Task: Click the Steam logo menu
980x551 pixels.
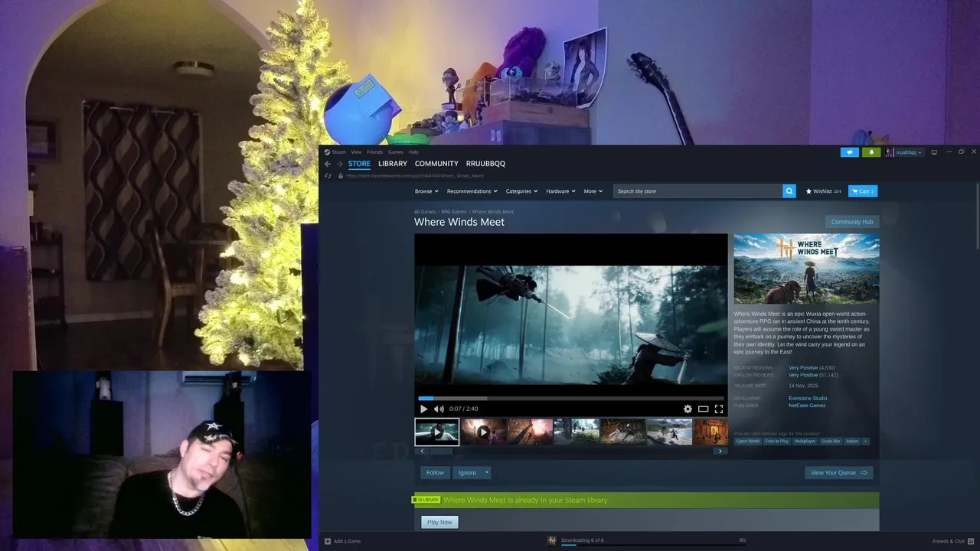Action: point(335,152)
